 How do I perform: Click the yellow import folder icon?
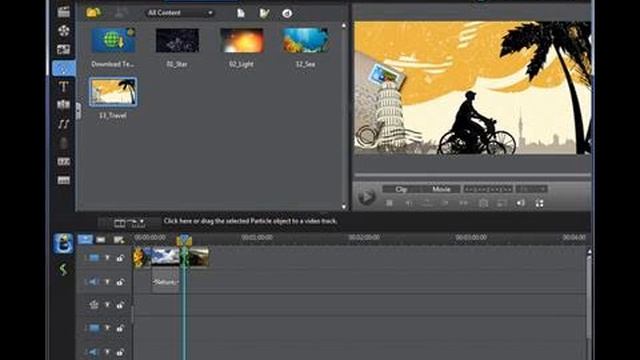pyautogui.click(x=93, y=13)
